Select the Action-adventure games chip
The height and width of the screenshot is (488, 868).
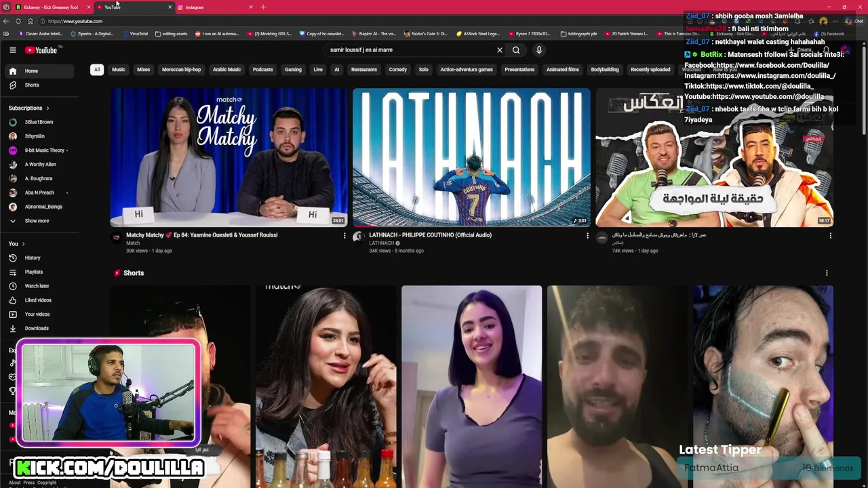[467, 69]
